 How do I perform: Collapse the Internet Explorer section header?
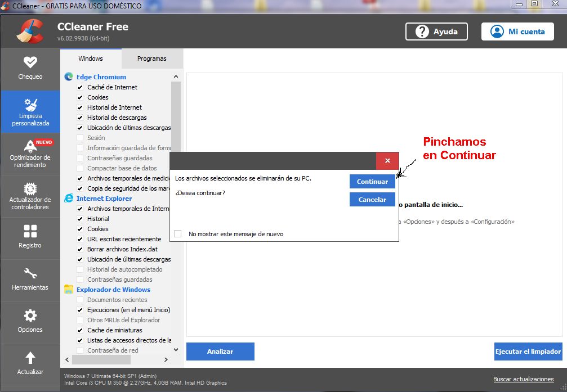click(104, 199)
